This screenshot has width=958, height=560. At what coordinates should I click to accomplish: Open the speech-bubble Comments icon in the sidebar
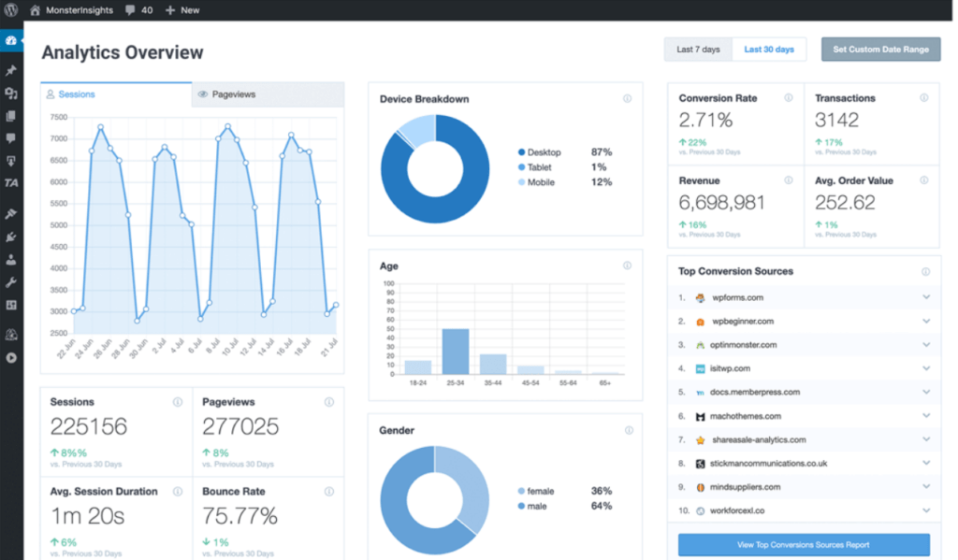tap(9, 137)
